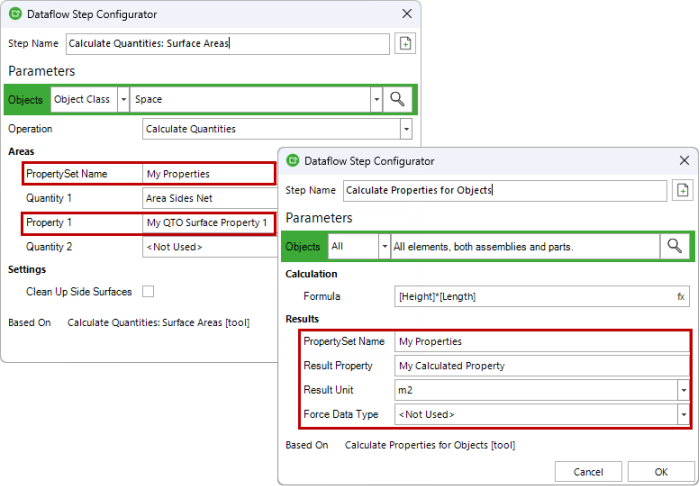Click the Property 1 field My QTO Surface Property 1

tap(208, 222)
